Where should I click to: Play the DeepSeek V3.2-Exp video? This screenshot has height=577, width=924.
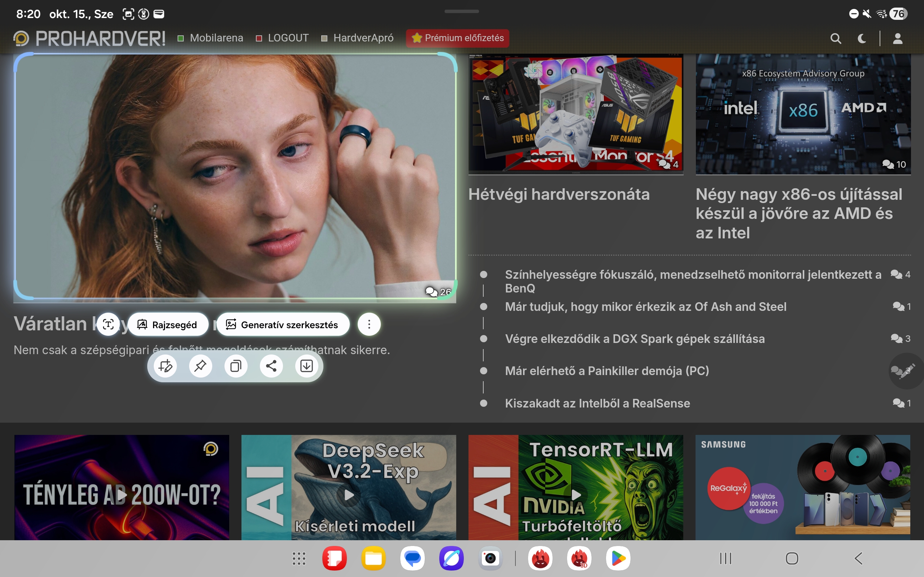tap(349, 495)
